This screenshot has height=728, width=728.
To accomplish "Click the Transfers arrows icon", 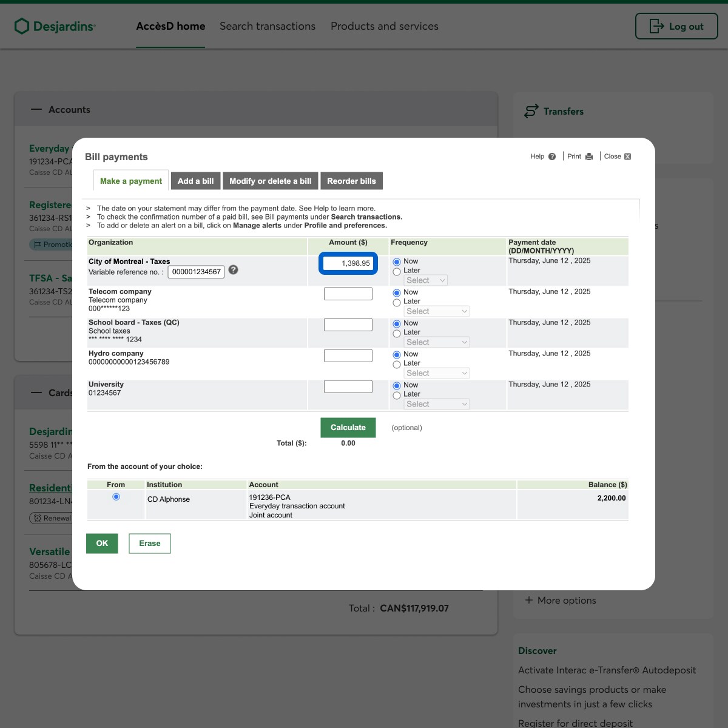I will pyautogui.click(x=531, y=111).
